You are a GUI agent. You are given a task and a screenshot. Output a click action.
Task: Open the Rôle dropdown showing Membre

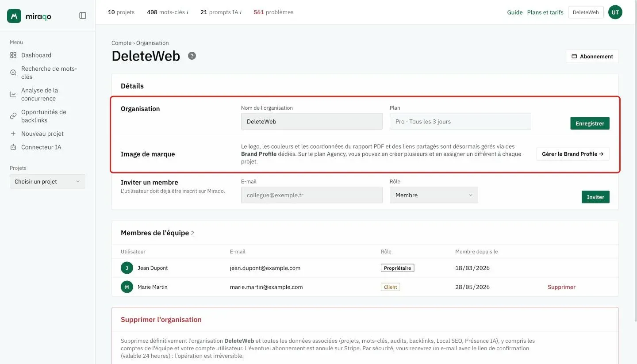click(434, 195)
